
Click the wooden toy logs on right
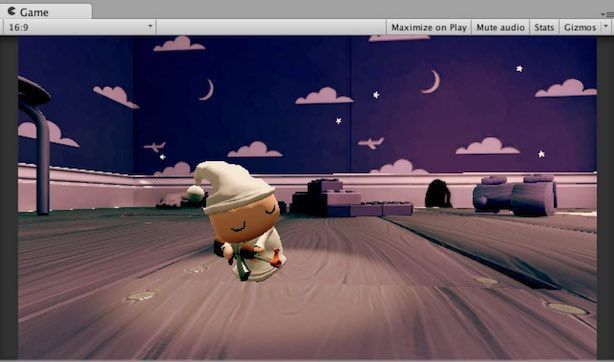click(515, 195)
